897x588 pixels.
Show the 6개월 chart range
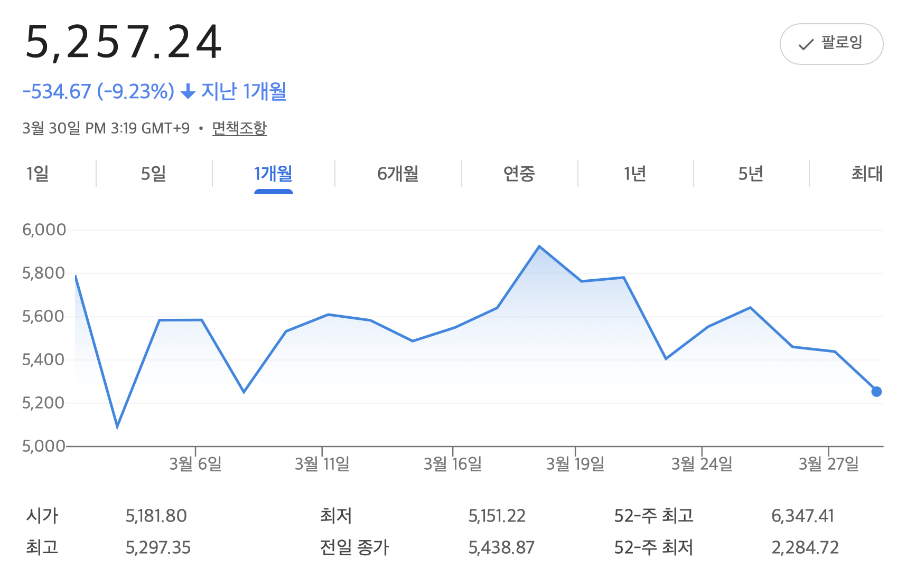398,173
